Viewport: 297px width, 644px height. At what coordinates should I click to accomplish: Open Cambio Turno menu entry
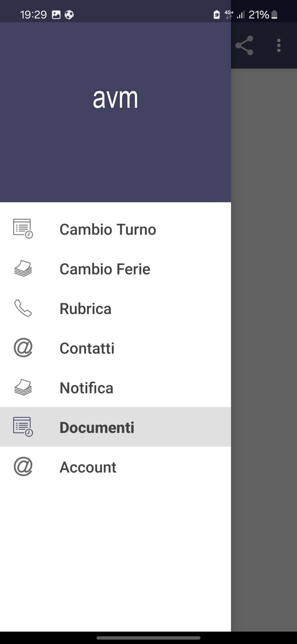tap(115, 229)
